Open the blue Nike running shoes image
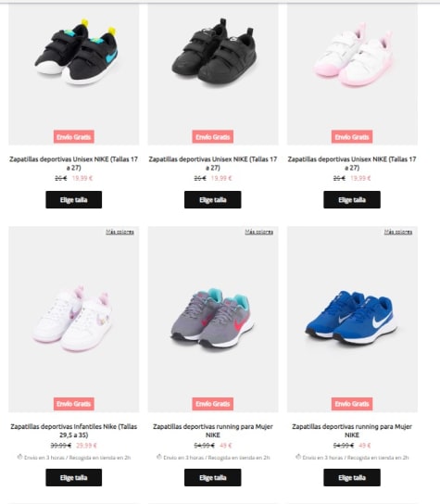Image resolution: width=440 pixels, height=504 pixels. tap(352, 320)
